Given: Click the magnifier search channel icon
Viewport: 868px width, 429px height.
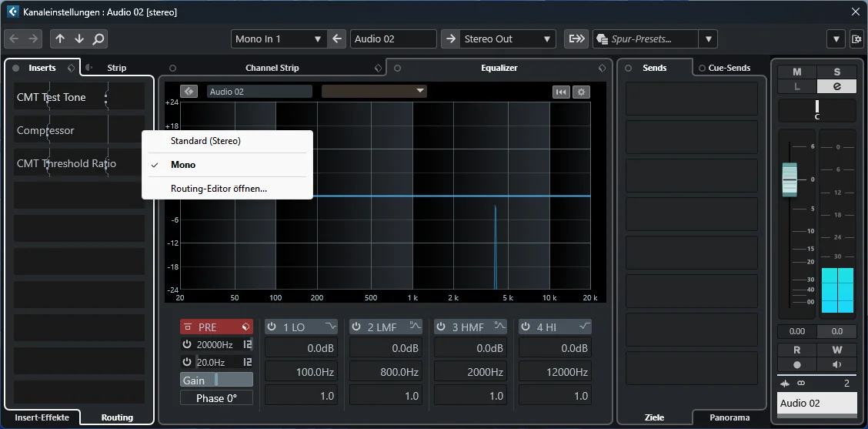Looking at the screenshot, I should [98, 39].
